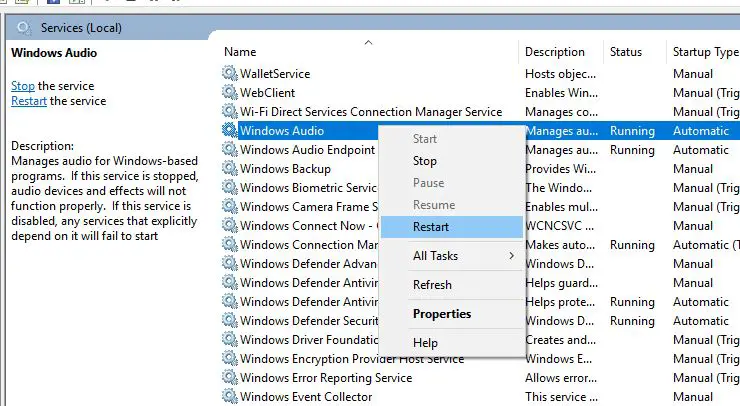Select the Wi-Fi Direct Services Connection Manager row

479,111
